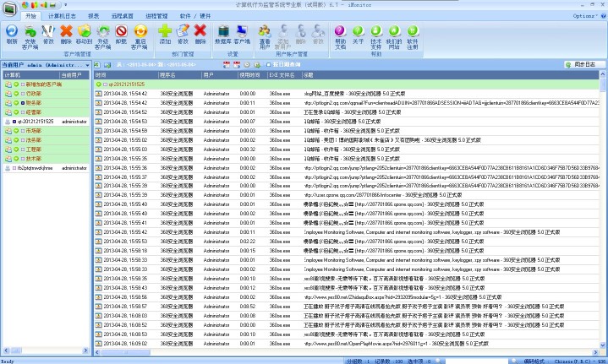The image size is (608, 364).
Task: Tick the 经营部 checkbox
Action: point(23,112)
